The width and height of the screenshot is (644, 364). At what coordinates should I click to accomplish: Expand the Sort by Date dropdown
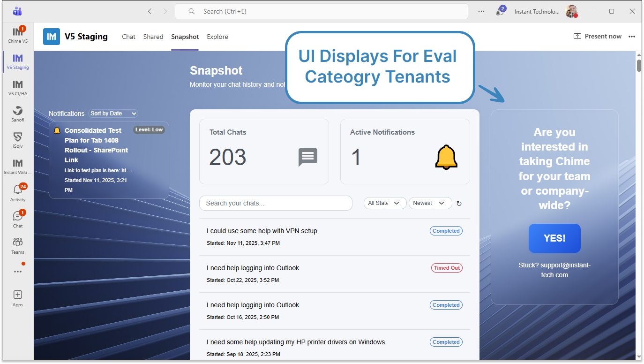tap(113, 114)
